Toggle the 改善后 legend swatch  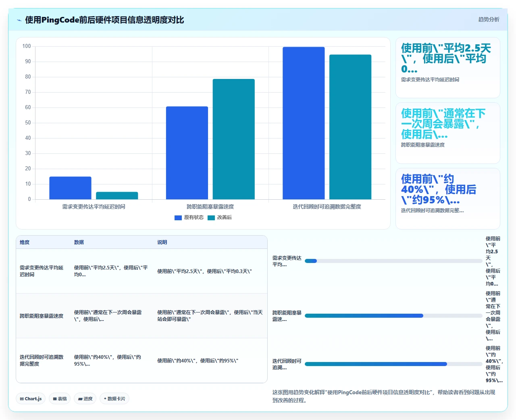(x=211, y=218)
